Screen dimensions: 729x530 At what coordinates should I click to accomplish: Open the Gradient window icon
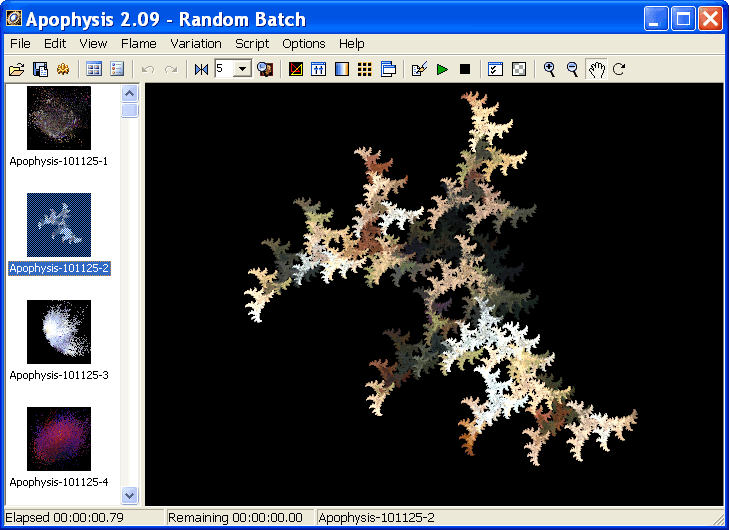pyautogui.click(x=342, y=70)
